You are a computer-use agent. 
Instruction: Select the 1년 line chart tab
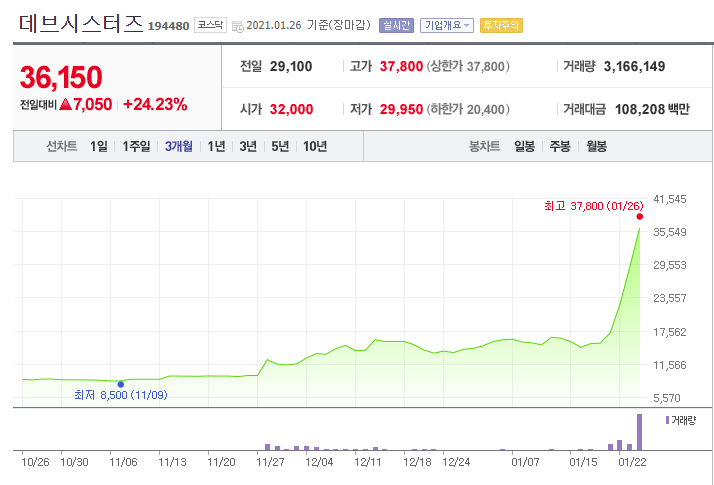click(x=216, y=146)
